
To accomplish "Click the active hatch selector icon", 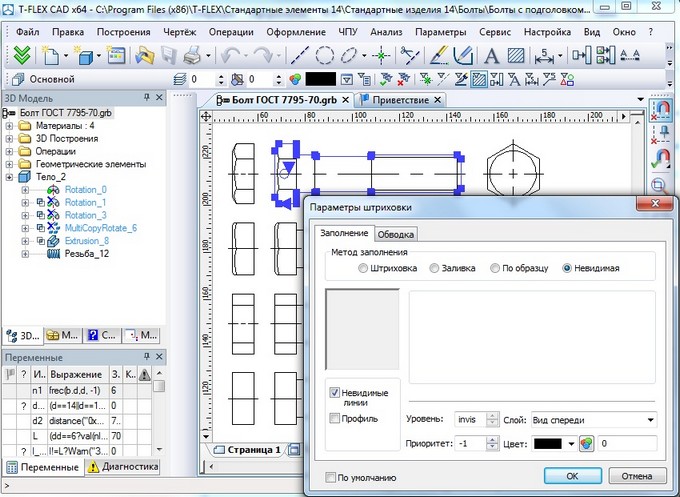I will (479, 79).
